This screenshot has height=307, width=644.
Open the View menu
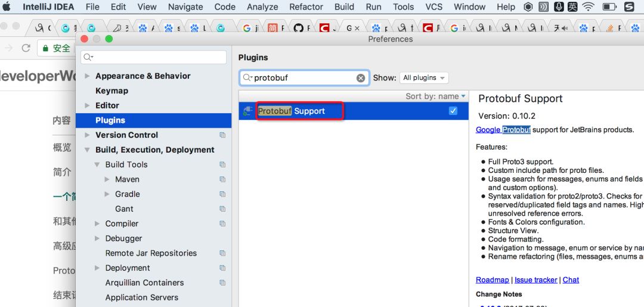point(147,7)
